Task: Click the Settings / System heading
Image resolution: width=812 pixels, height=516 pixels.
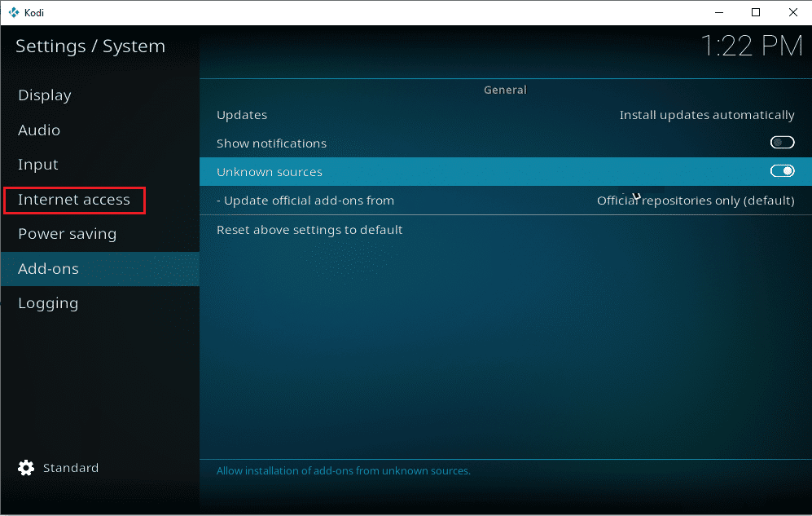Action: click(90, 46)
